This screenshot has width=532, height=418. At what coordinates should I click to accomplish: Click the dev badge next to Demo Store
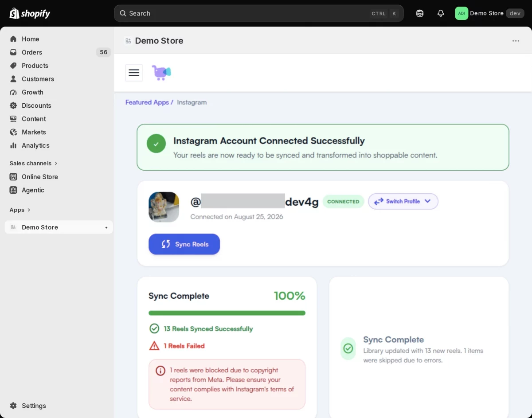(x=515, y=13)
